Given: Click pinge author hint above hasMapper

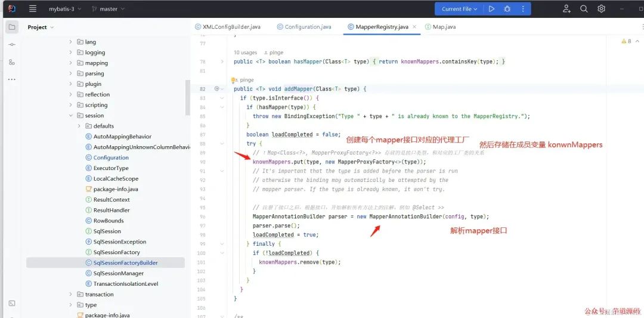Looking at the screenshot, I should click(274, 53).
